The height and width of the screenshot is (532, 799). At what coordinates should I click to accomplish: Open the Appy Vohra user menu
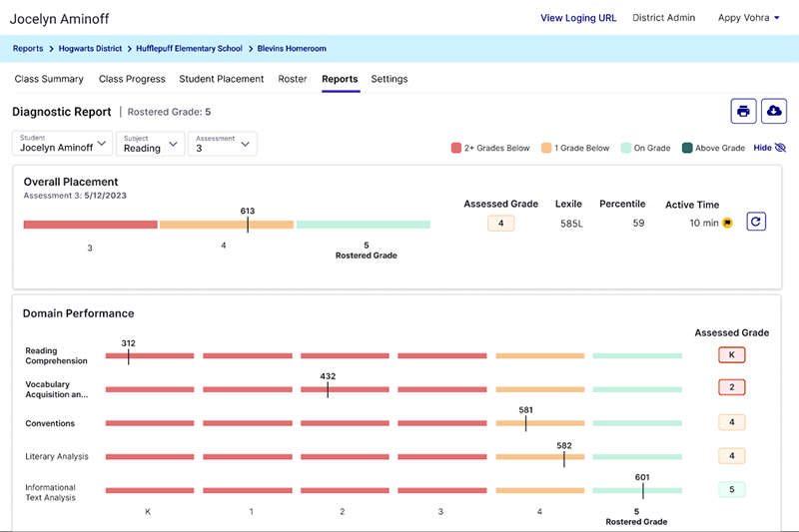pos(749,18)
